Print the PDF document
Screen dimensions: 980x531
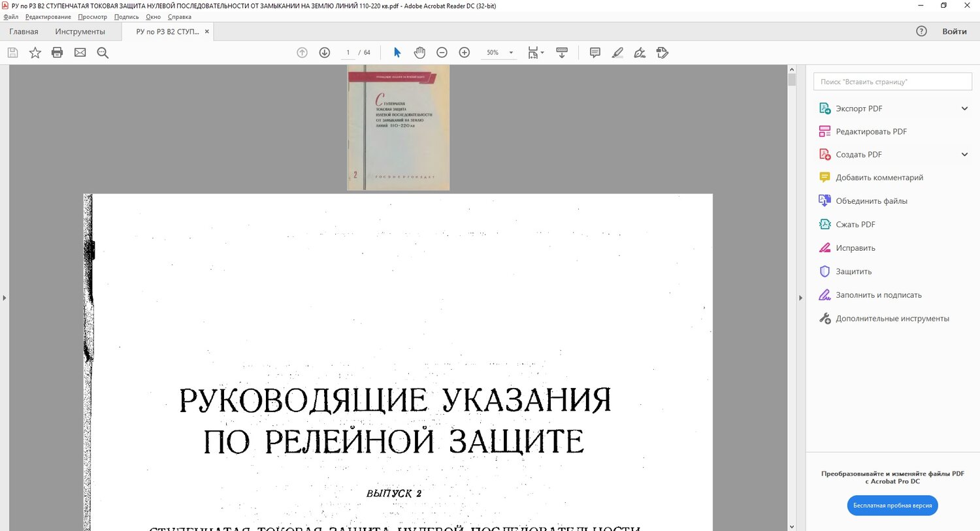(57, 52)
